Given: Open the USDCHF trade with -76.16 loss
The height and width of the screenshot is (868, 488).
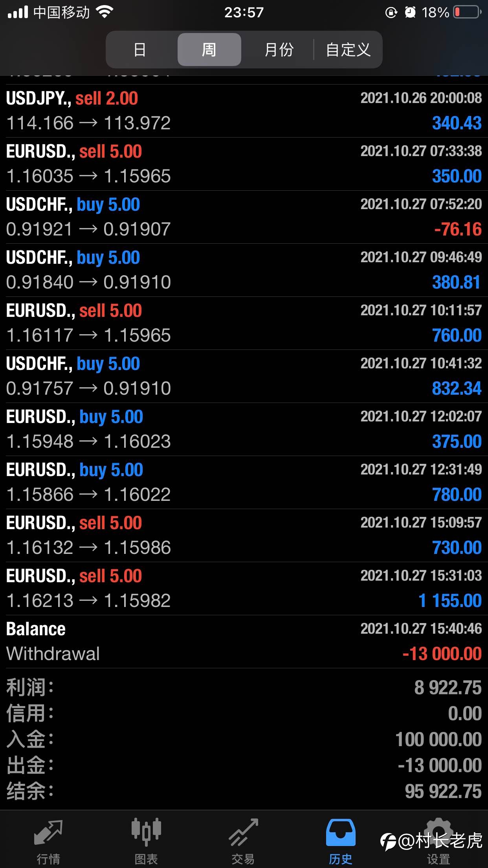Looking at the screenshot, I should pos(244,217).
